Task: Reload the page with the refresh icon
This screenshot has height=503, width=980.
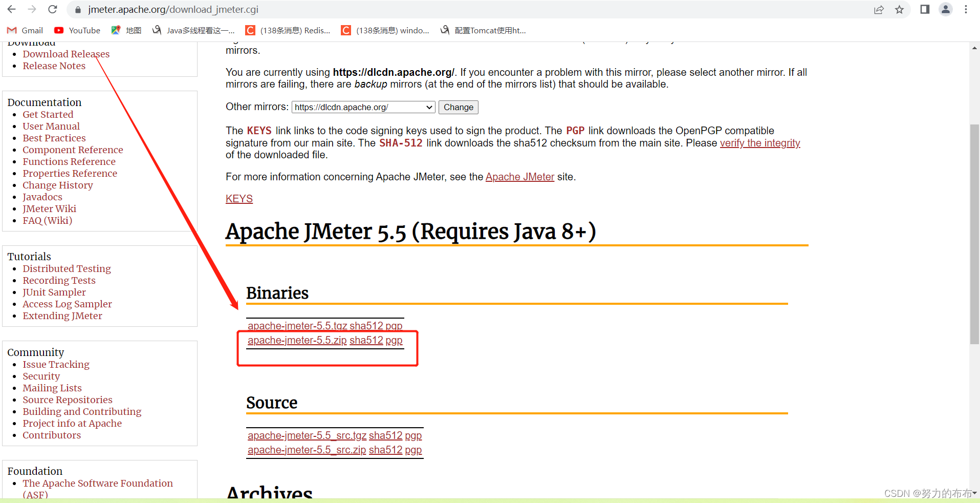Action: 52,9
